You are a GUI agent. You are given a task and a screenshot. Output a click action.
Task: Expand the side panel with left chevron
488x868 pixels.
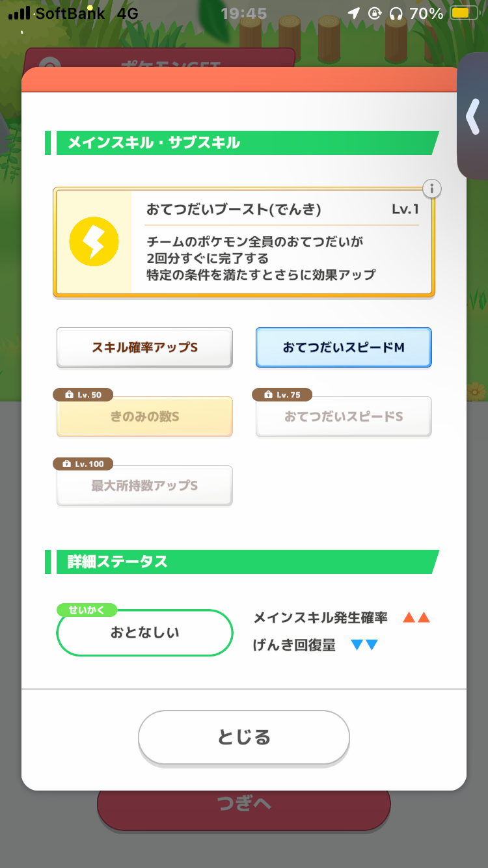pos(472,117)
